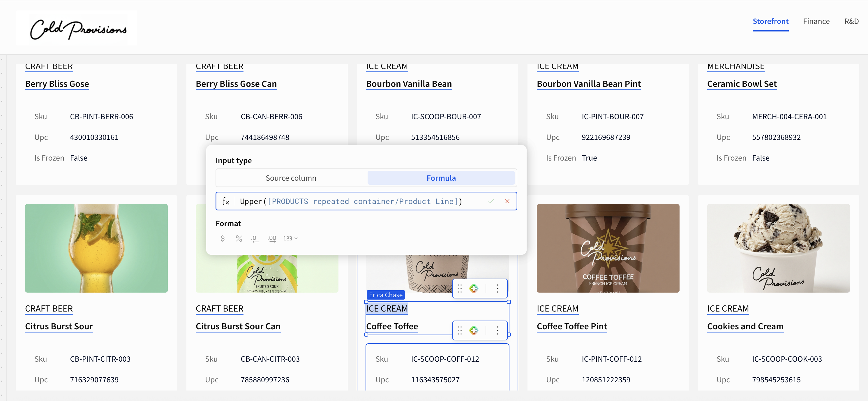Click the currency format dollar icon
Image resolution: width=868 pixels, height=401 pixels.
point(223,238)
